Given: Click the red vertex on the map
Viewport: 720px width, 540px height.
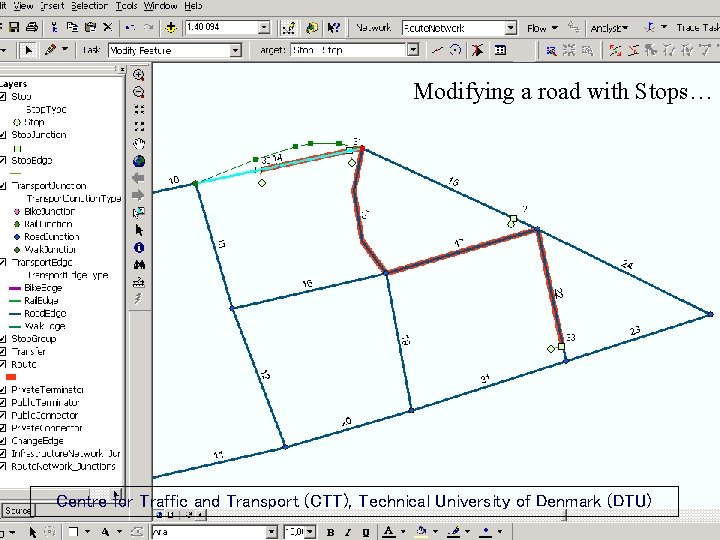Looking at the screenshot, I should click(362, 148).
